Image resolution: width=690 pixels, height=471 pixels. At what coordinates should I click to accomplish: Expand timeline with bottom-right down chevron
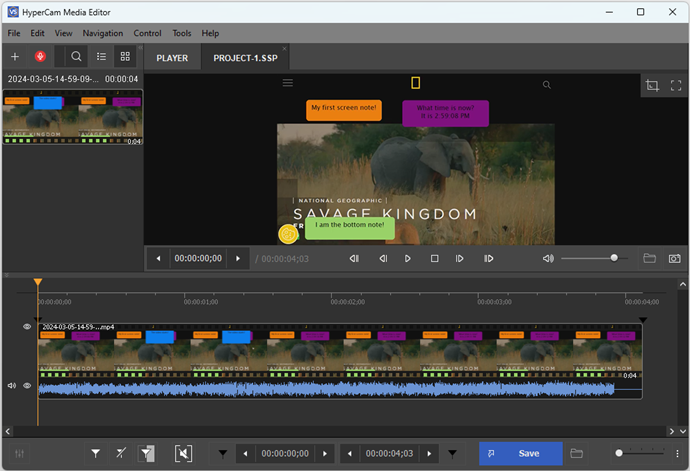point(683,431)
